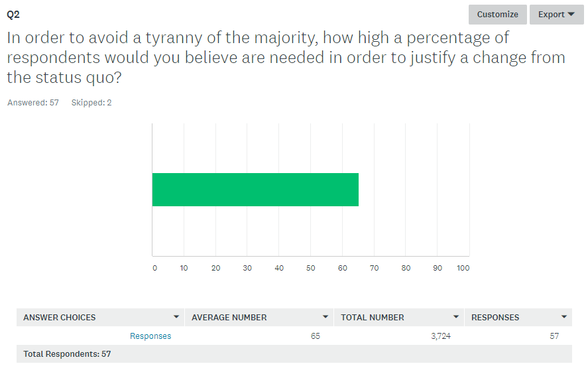Click the 100 label on chart axis
The height and width of the screenshot is (382, 588).
pos(463,268)
